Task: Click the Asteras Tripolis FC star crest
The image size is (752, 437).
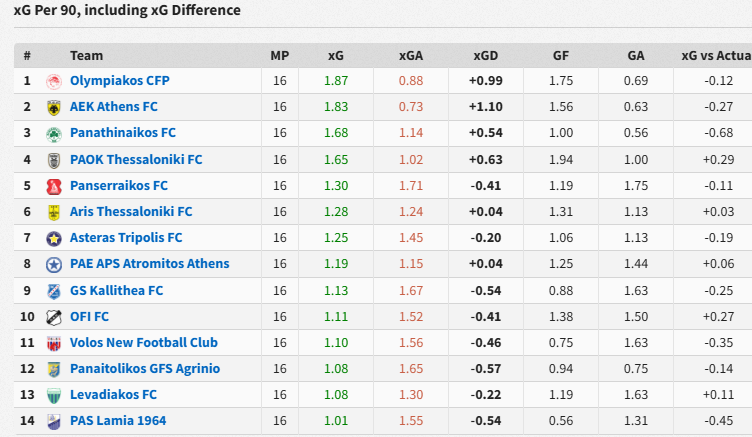Action: pyautogui.click(x=54, y=238)
